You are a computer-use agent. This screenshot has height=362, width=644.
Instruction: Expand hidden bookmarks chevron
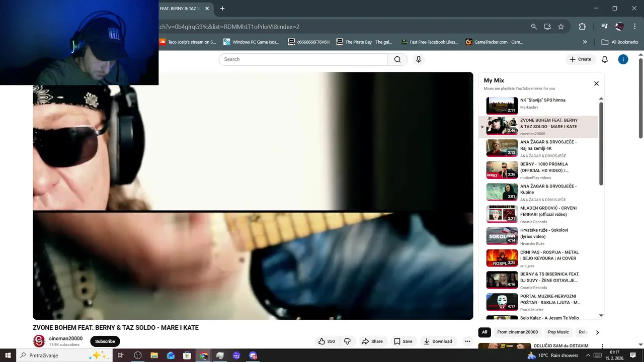point(585,42)
